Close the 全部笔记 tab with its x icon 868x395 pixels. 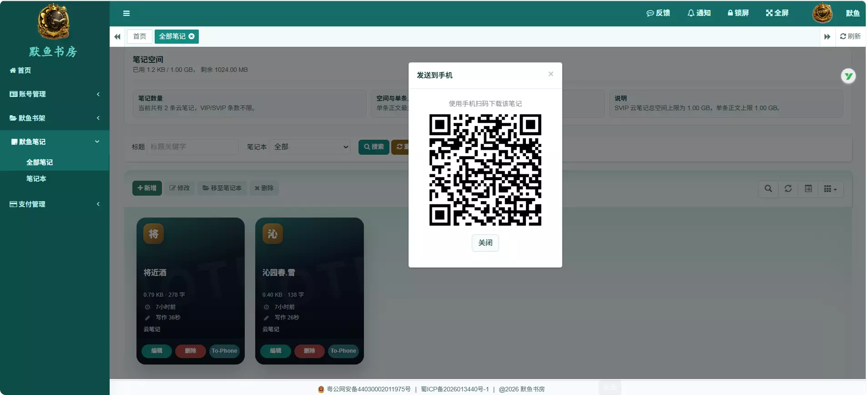tap(192, 36)
